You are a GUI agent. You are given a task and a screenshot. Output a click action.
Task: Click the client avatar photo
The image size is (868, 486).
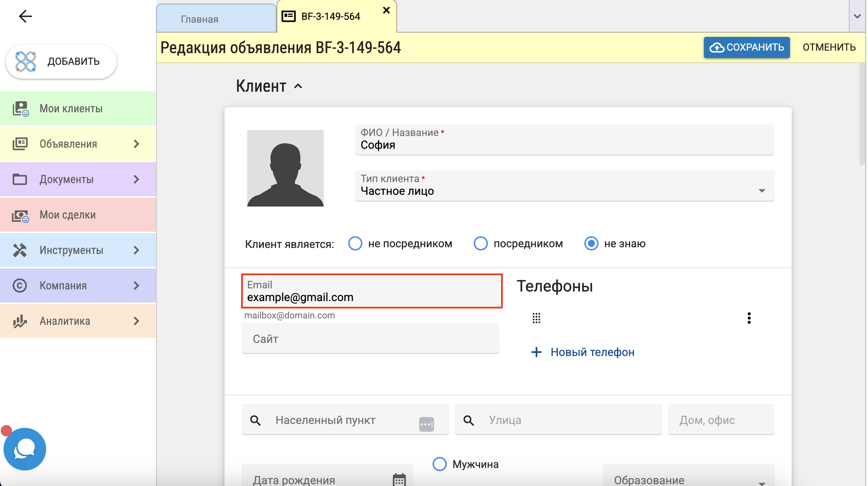click(x=285, y=168)
